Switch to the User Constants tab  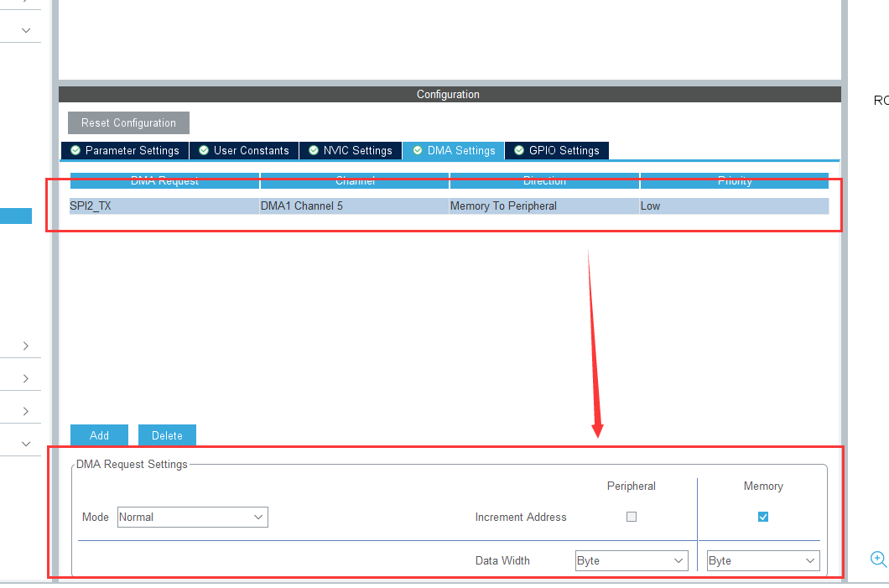click(244, 150)
